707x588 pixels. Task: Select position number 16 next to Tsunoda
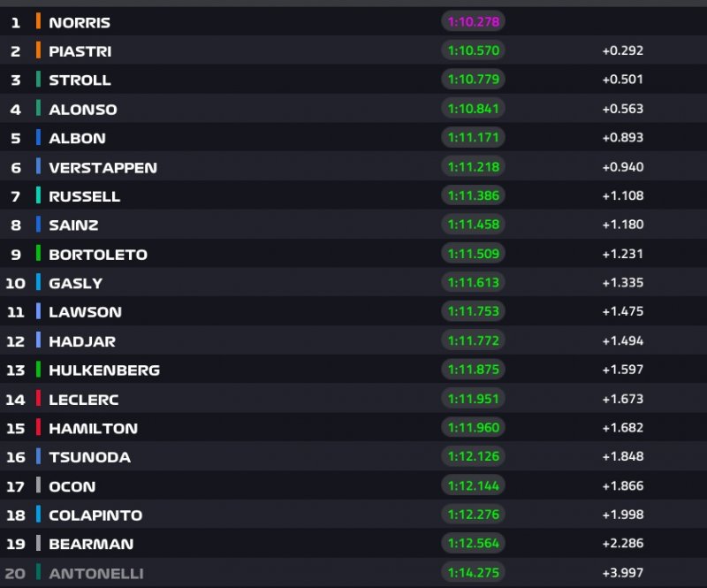[15, 457]
